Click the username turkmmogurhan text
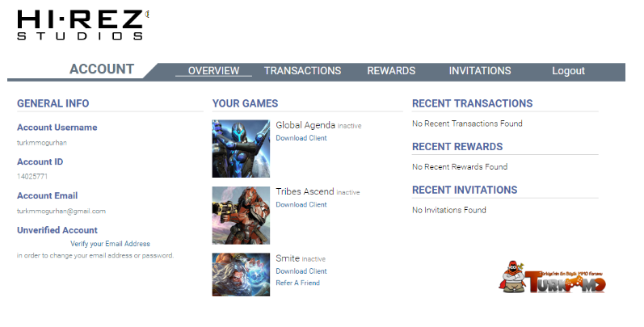644x327 pixels. click(x=41, y=143)
